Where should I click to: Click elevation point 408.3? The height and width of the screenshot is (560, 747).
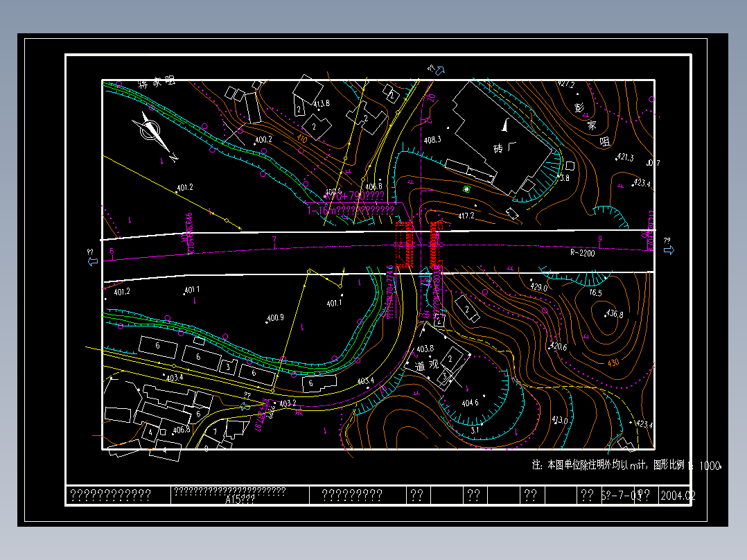(432, 139)
